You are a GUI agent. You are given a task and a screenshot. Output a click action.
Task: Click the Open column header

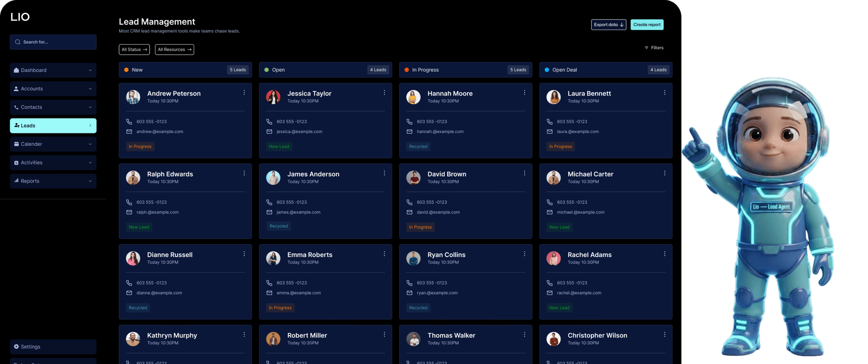[x=325, y=70]
